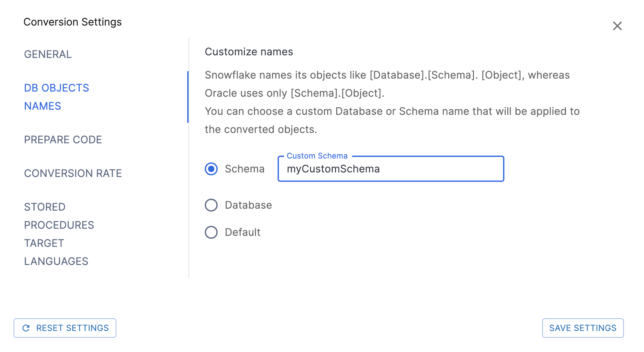644x352 pixels.
Task: Open the Conversion Rate tab
Action: tap(73, 173)
